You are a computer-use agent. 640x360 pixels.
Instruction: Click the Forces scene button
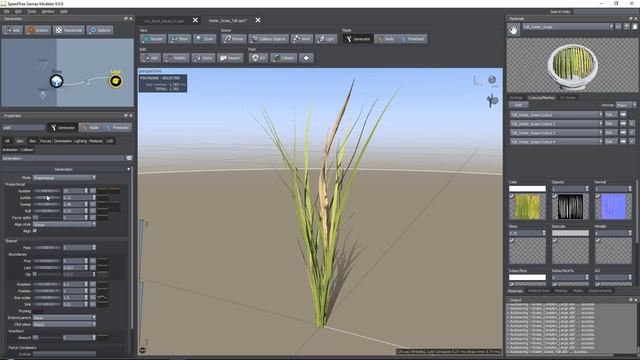coord(234,39)
